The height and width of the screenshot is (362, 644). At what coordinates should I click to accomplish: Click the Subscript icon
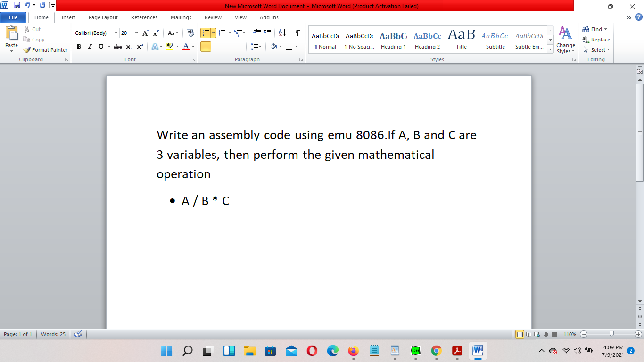(128, 47)
